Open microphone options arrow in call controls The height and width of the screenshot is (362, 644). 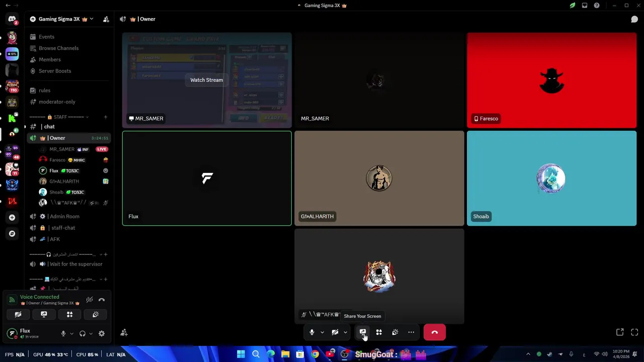[322, 332]
